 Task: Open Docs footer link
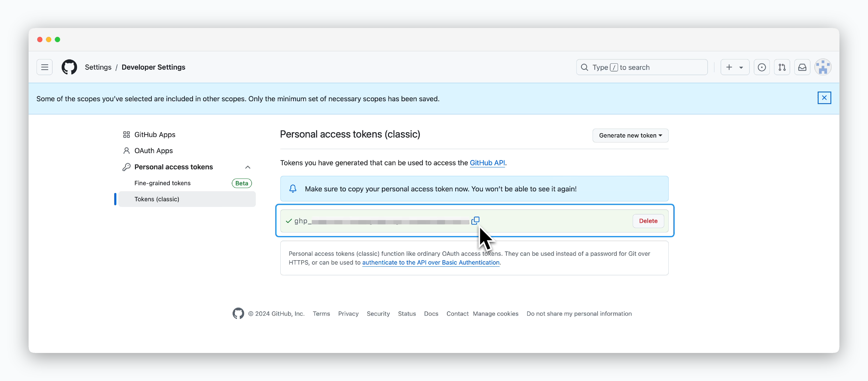point(431,314)
